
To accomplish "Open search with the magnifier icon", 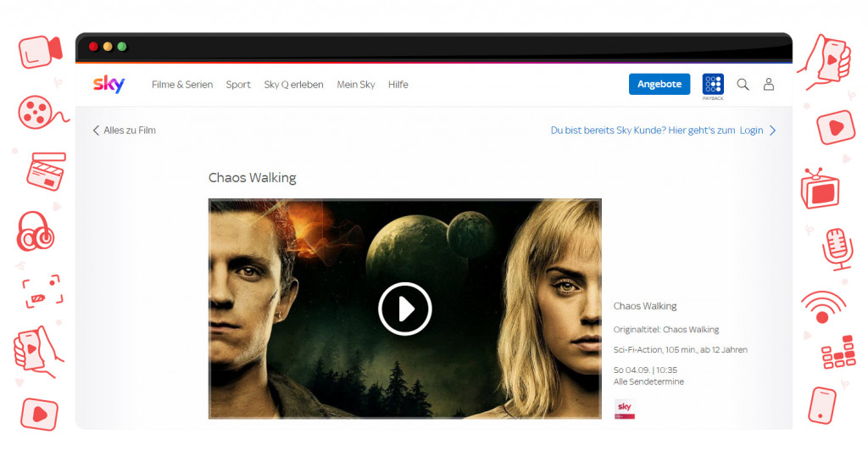I will (743, 84).
